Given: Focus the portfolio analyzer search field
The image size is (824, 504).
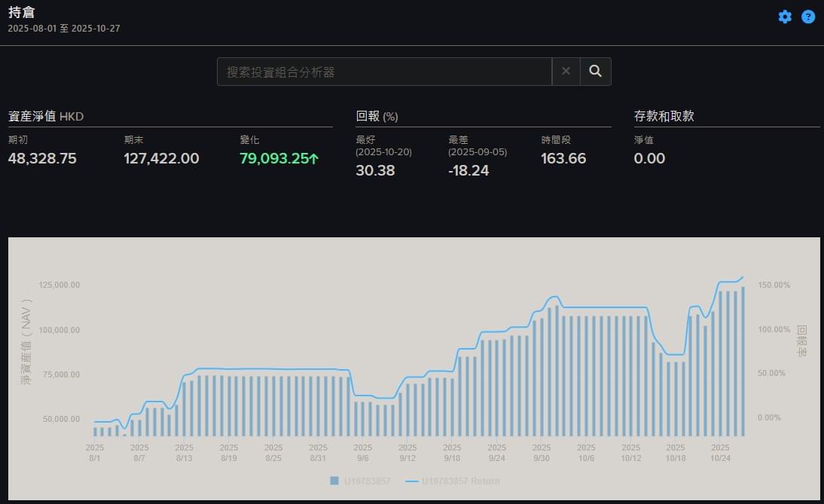Looking at the screenshot, I should [x=384, y=72].
